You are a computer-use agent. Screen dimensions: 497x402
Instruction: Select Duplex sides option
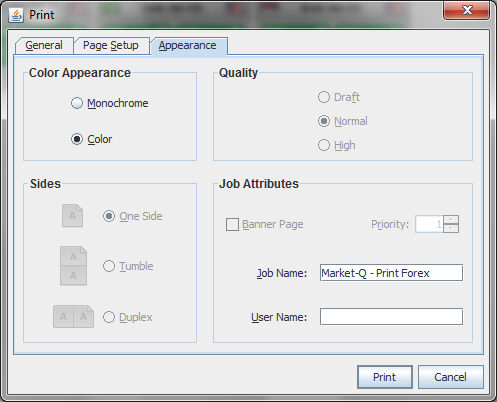109,317
